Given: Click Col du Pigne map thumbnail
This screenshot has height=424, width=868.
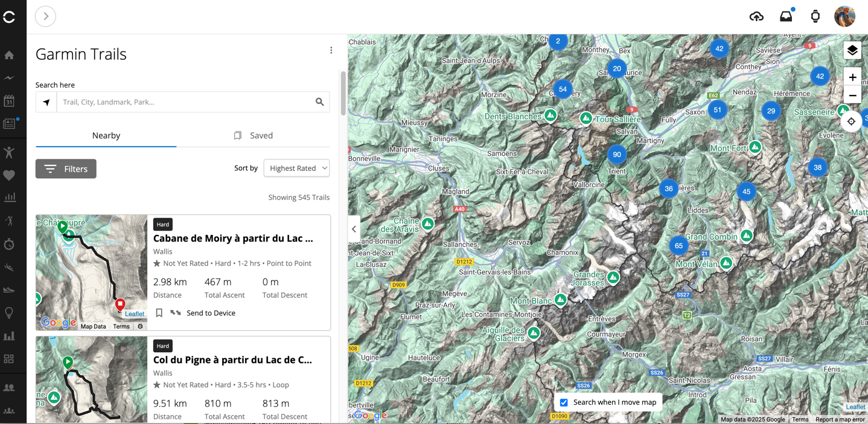Looking at the screenshot, I should tap(91, 379).
